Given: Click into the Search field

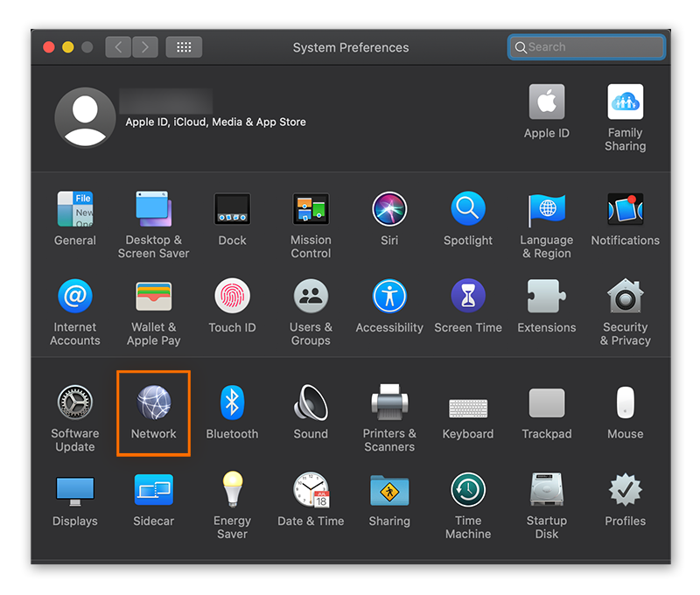Looking at the screenshot, I should [x=586, y=47].
